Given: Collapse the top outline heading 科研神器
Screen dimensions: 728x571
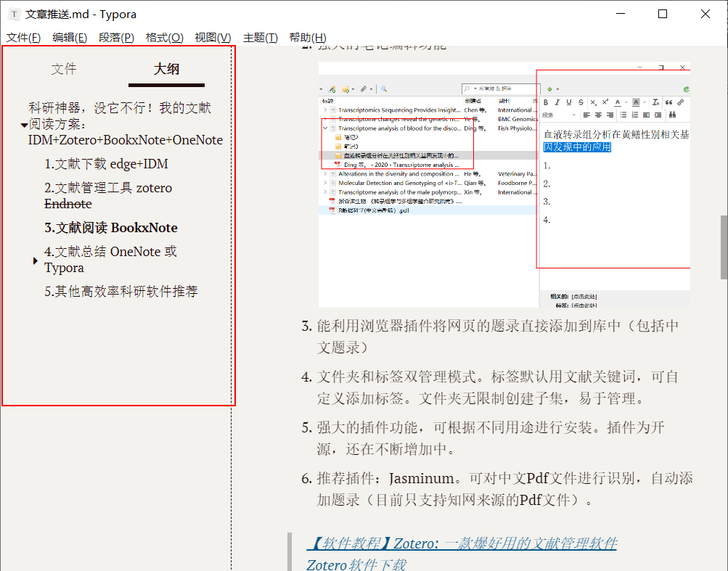Looking at the screenshot, I should 24,125.
